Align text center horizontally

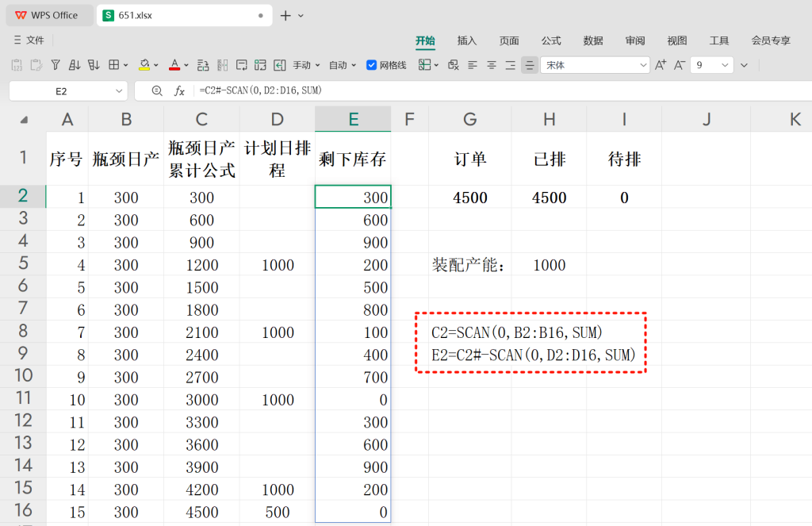pyautogui.click(x=492, y=65)
